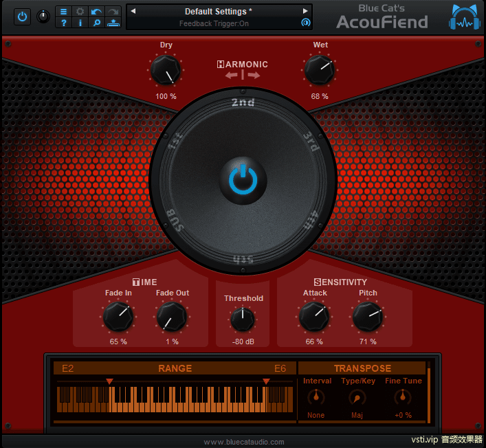The height and width of the screenshot is (448, 486).
Task: Toggle the plugin bypass power button in the toolbar
Action: pyautogui.click(x=22, y=16)
